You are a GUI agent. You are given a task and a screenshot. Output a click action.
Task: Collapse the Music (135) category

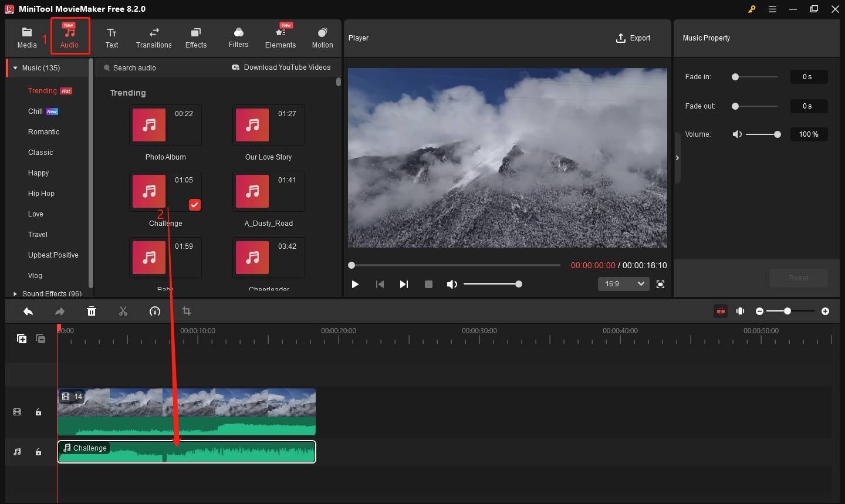(x=15, y=68)
